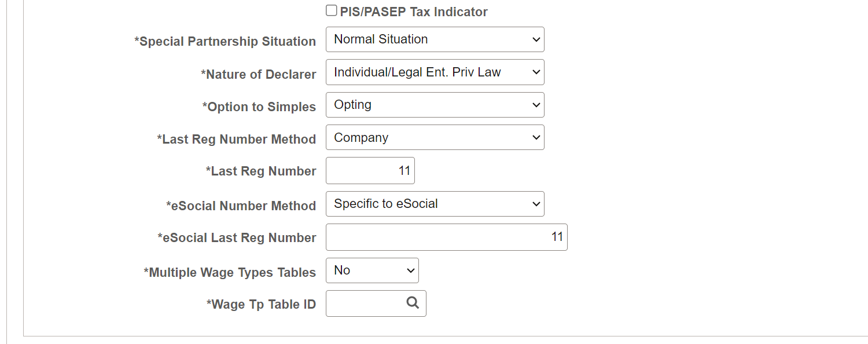This screenshot has width=868, height=344.
Task: Click the Last Reg Number input field
Action: (370, 171)
